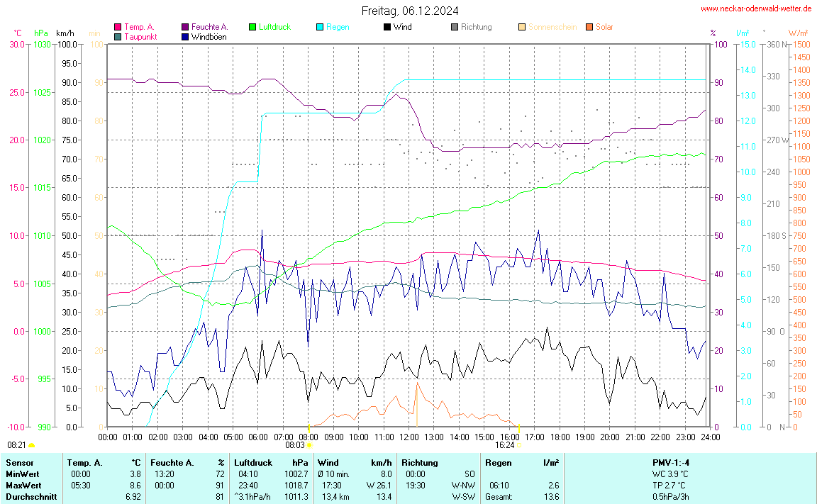Screen dimensions: 817x504
Task: Click the sunset marker at 16:24
Action: [519, 445]
